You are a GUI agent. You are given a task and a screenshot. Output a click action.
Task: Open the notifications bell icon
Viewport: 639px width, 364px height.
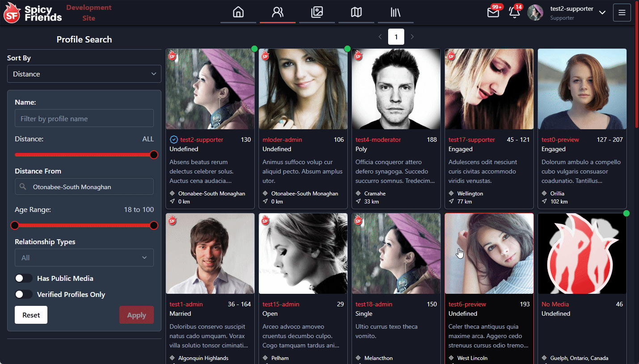514,13
